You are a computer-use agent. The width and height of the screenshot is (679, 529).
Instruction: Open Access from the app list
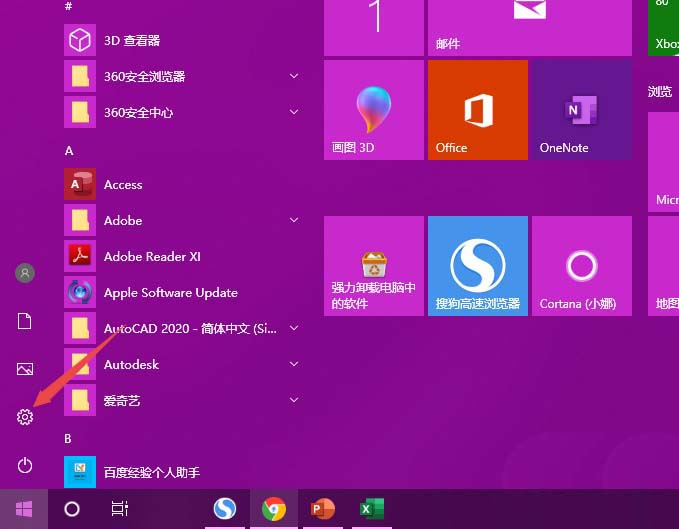coord(182,184)
